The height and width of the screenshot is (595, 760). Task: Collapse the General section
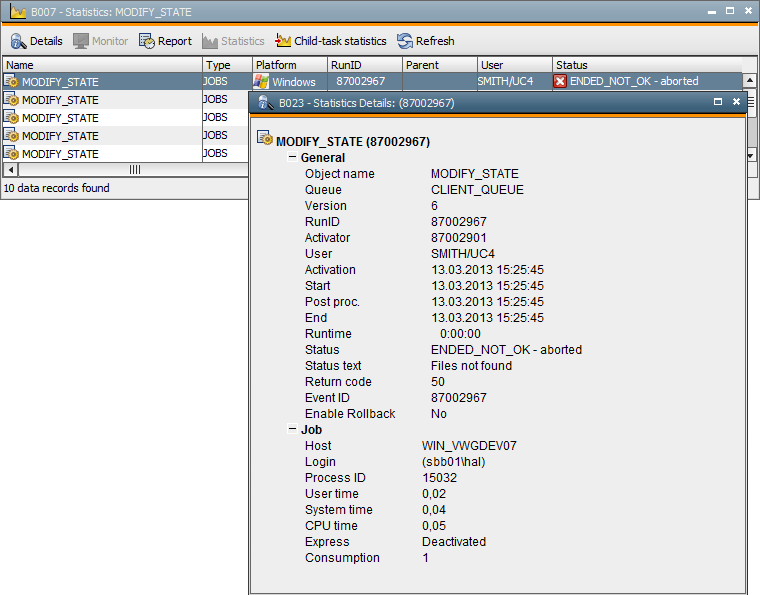(292, 158)
